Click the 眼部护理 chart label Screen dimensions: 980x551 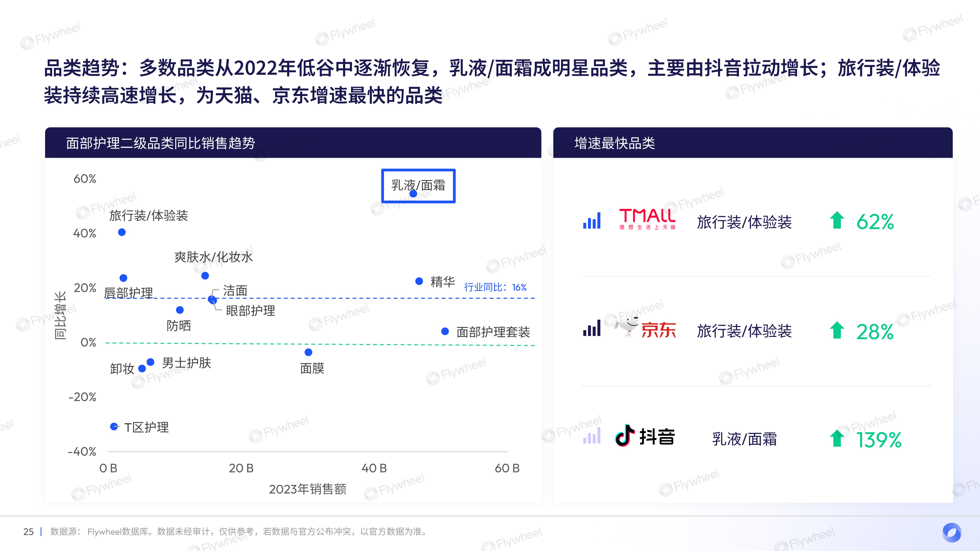point(250,311)
